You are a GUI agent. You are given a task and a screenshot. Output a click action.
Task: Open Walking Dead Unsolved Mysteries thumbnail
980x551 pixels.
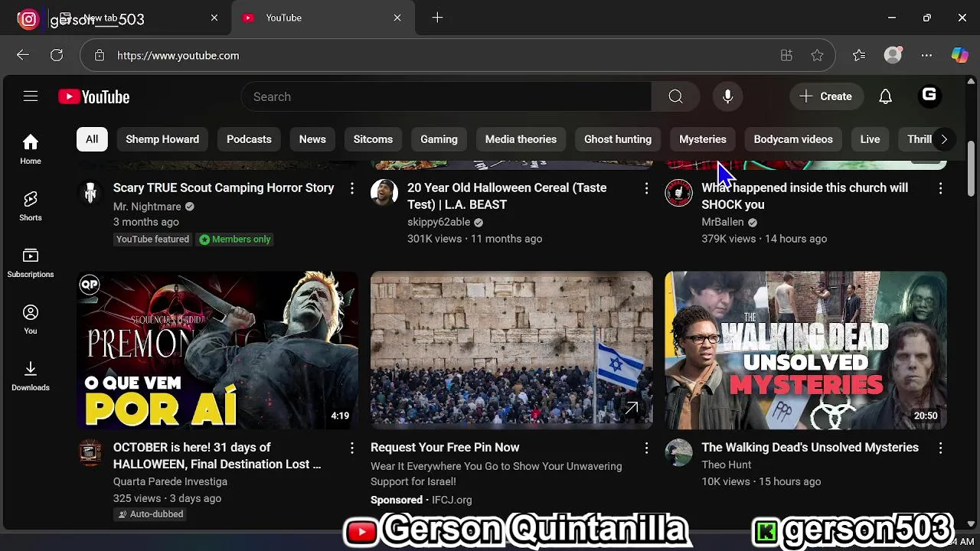click(805, 350)
